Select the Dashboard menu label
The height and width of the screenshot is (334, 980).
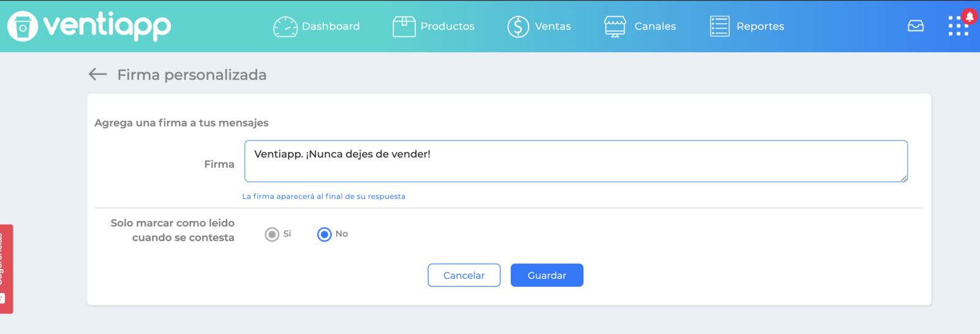(331, 26)
